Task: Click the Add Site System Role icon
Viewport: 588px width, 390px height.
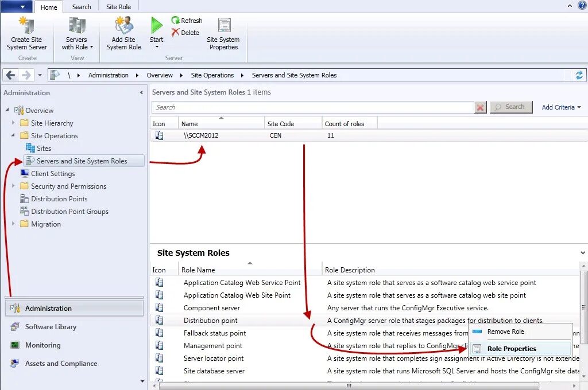Action: tap(124, 25)
